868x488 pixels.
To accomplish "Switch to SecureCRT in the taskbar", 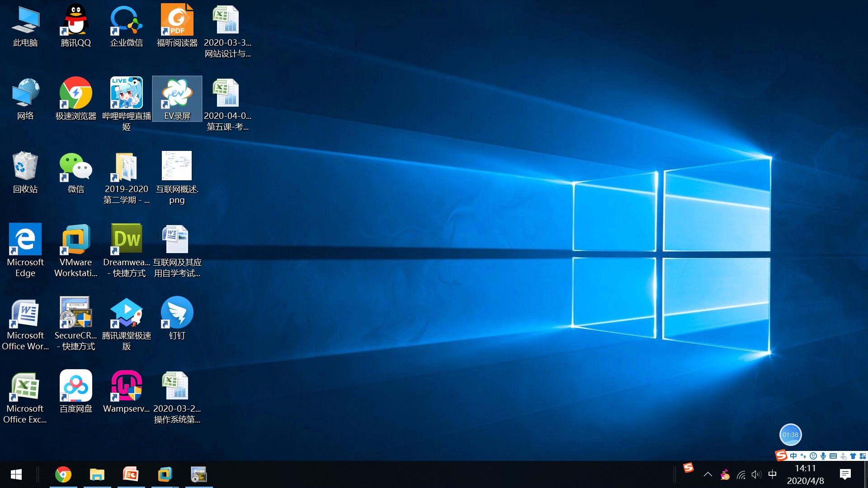I will pyautogui.click(x=199, y=474).
